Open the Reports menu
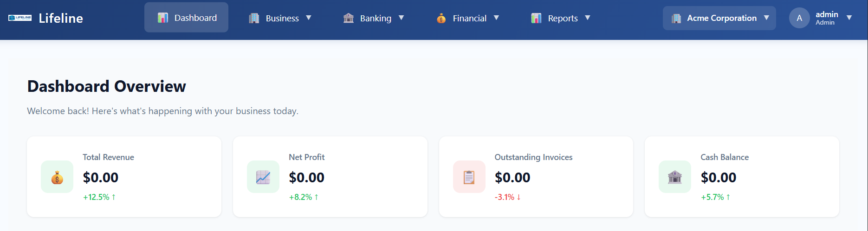This screenshot has height=231, width=868. pos(561,18)
